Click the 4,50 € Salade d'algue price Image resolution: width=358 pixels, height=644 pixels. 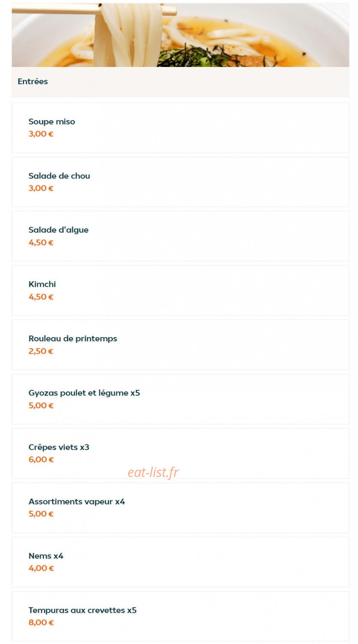click(x=41, y=243)
